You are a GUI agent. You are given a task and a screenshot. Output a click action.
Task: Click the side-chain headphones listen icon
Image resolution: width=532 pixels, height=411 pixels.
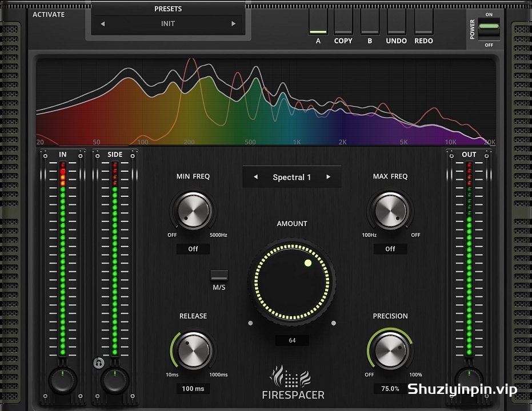point(99,363)
